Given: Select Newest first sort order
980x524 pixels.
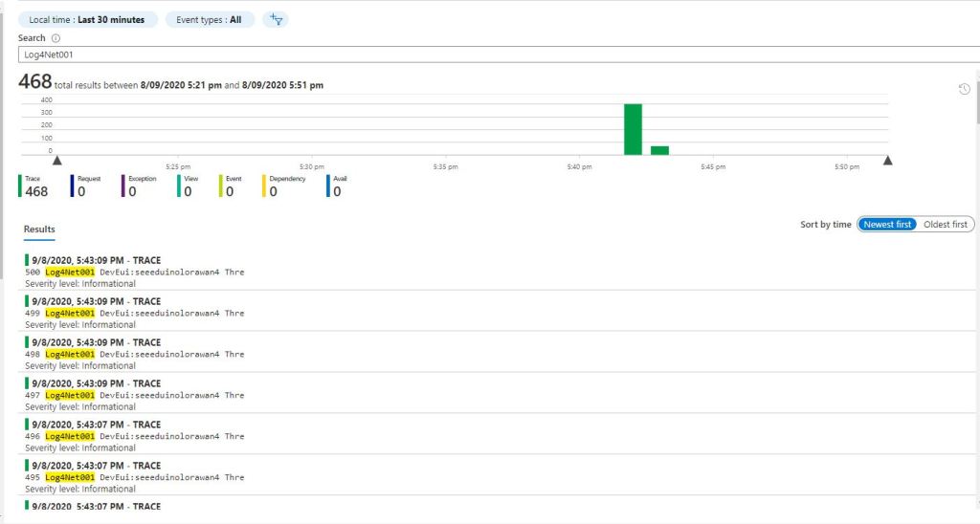Looking at the screenshot, I should coord(887,225).
